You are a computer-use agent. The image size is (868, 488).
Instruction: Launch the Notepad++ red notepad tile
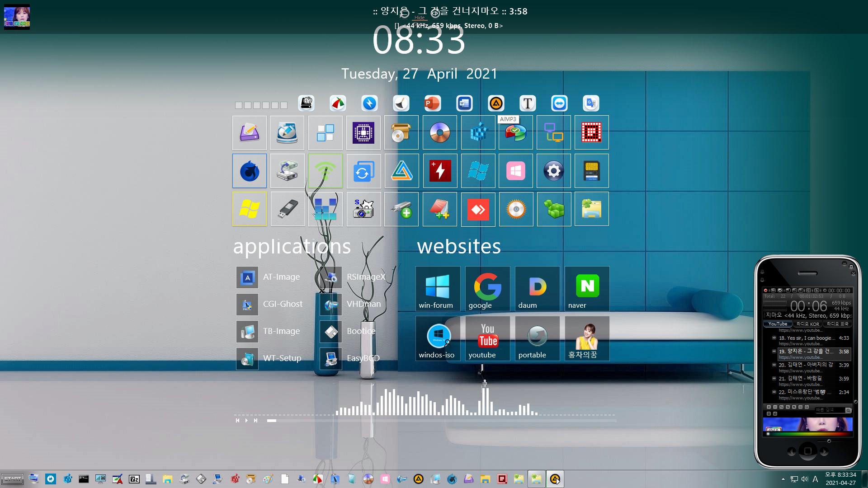pos(440,209)
